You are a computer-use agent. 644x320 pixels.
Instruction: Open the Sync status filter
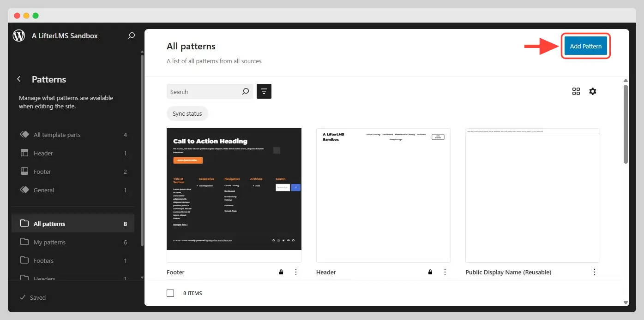click(187, 113)
